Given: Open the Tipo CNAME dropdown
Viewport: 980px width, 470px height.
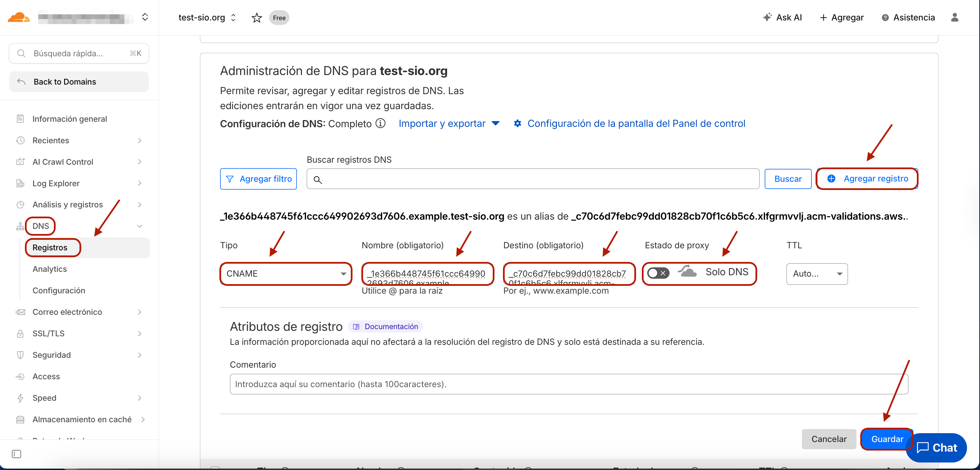Looking at the screenshot, I should point(286,274).
